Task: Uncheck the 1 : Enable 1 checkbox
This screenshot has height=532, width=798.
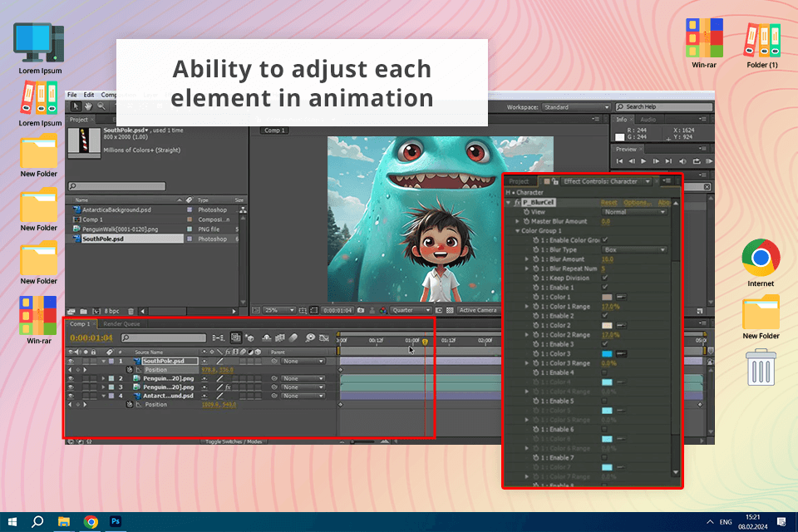Action: coord(605,287)
